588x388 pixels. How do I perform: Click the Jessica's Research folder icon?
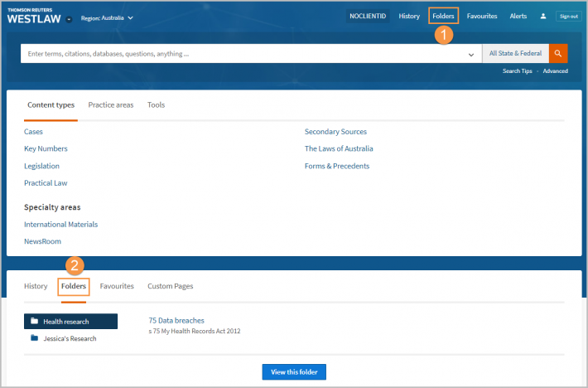pyautogui.click(x=35, y=337)
